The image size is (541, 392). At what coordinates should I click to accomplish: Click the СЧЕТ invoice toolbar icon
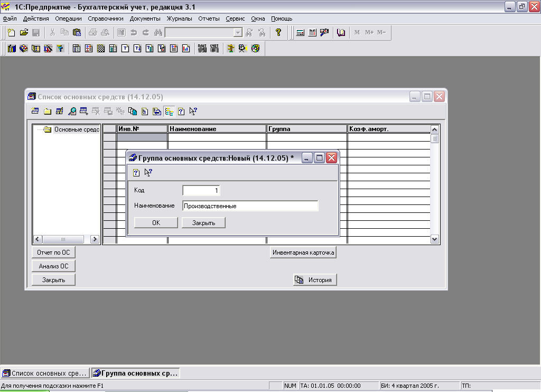tap(214, 49)
